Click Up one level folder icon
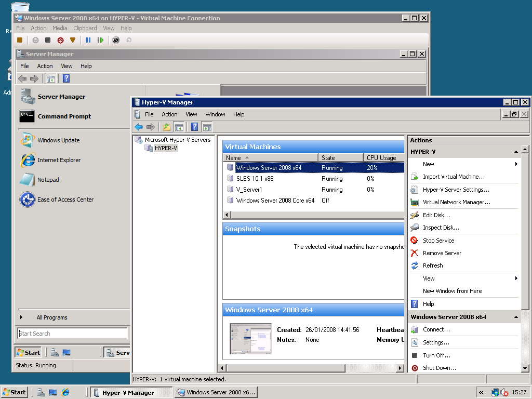532x399 pixels. (167, 127)
